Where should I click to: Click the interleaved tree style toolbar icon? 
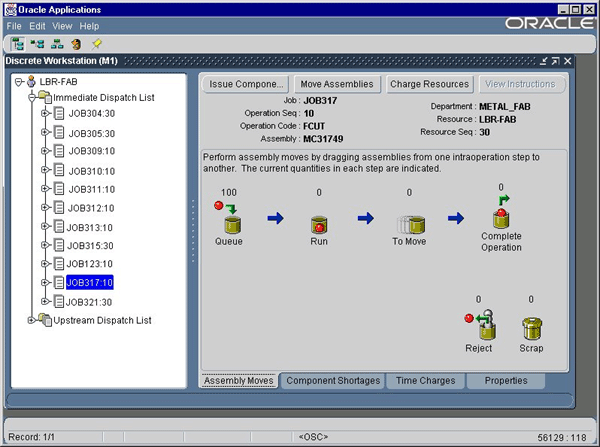pyautogui.click(x=38, y=44)
